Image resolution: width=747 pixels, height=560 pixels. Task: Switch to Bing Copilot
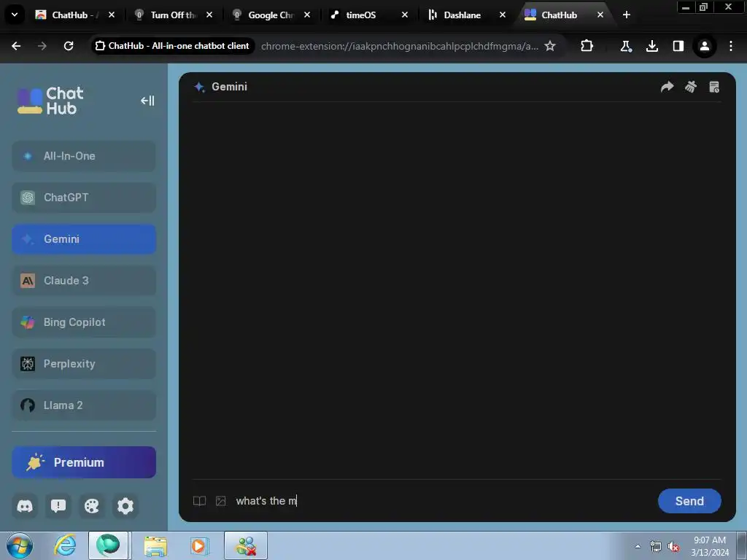pos(84,322)
